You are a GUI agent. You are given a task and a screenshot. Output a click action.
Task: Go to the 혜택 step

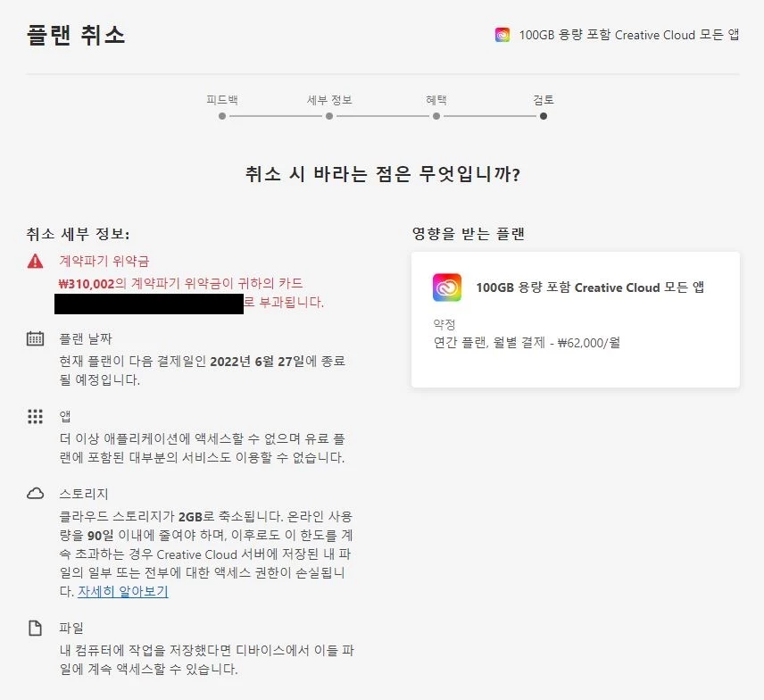pos(436,100)
